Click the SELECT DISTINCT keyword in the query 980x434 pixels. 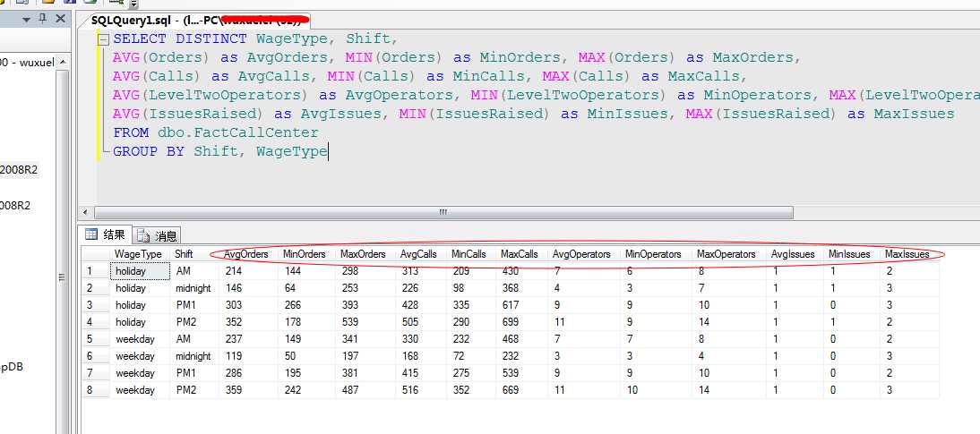click(180, 38)
